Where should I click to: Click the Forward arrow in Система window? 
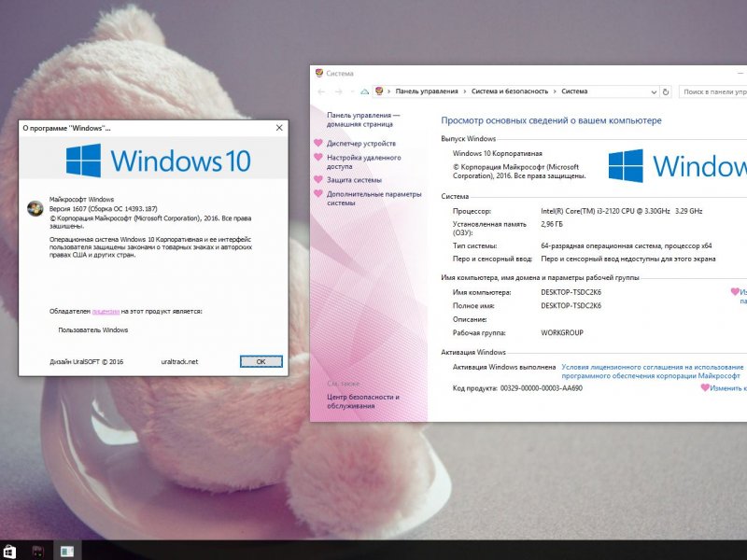tap(338, 91)
